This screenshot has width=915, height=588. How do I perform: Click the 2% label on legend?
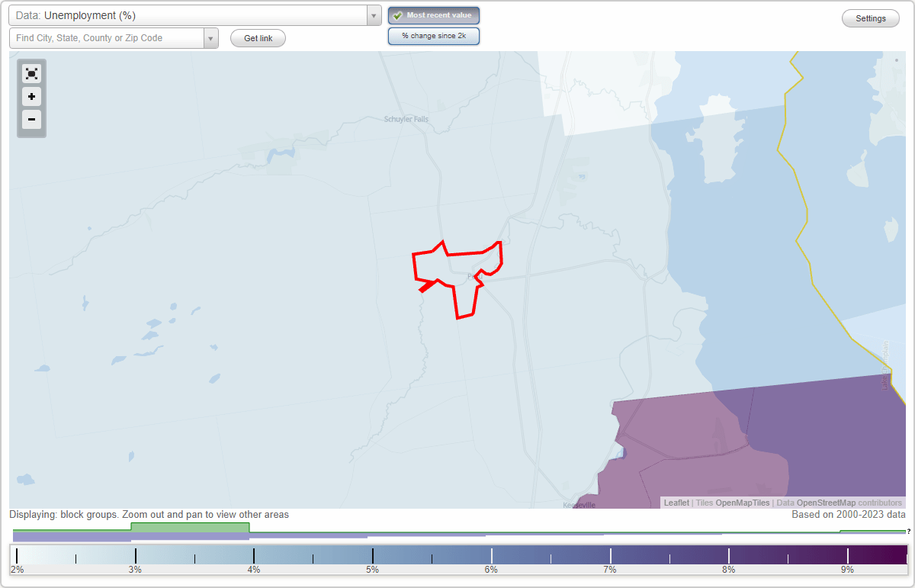coord(17,569)
